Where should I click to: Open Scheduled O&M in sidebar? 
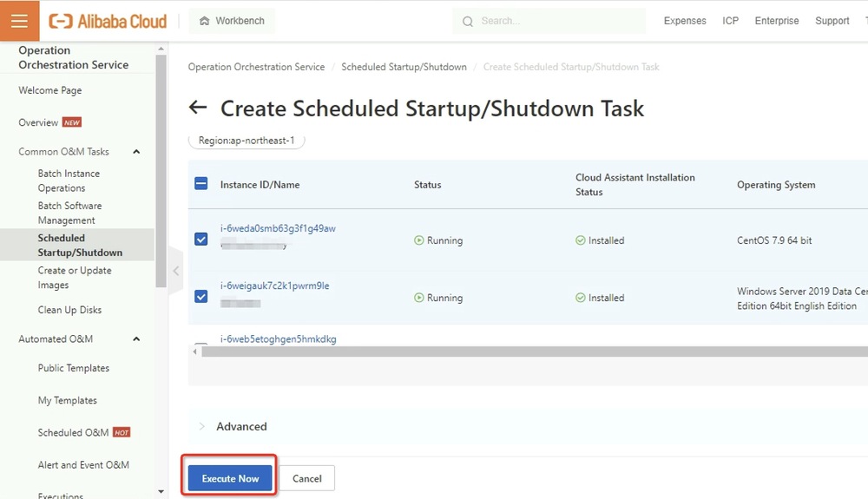[x=73, y=433]
